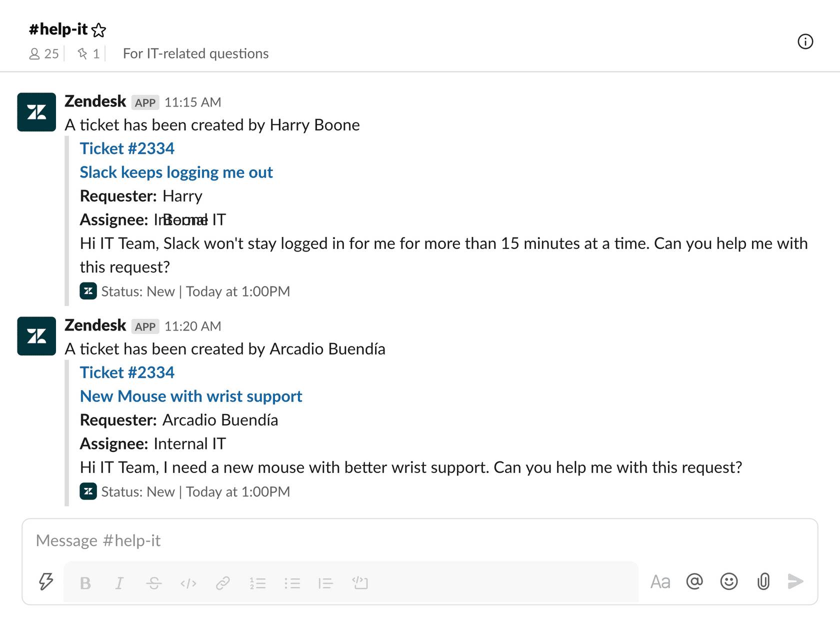Start a numbered list
Image resolution: width=840 pixels, height=627 pixels.
257,583
